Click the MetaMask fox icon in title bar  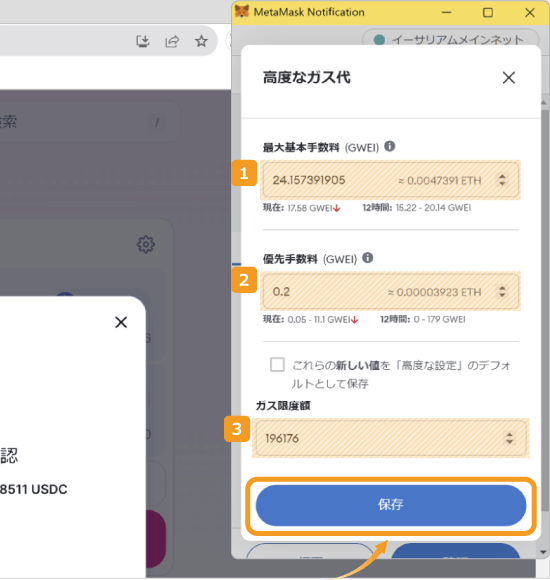(x=242, y=11)
